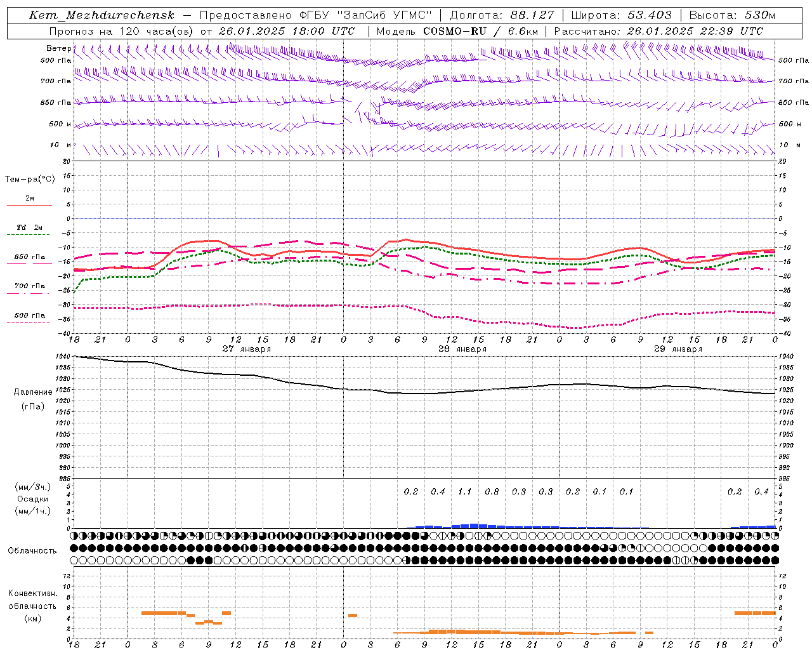Click the Модель COSMO-RU / 6.6км label
This screenshot has width=812, height=650.
point(457,31)
